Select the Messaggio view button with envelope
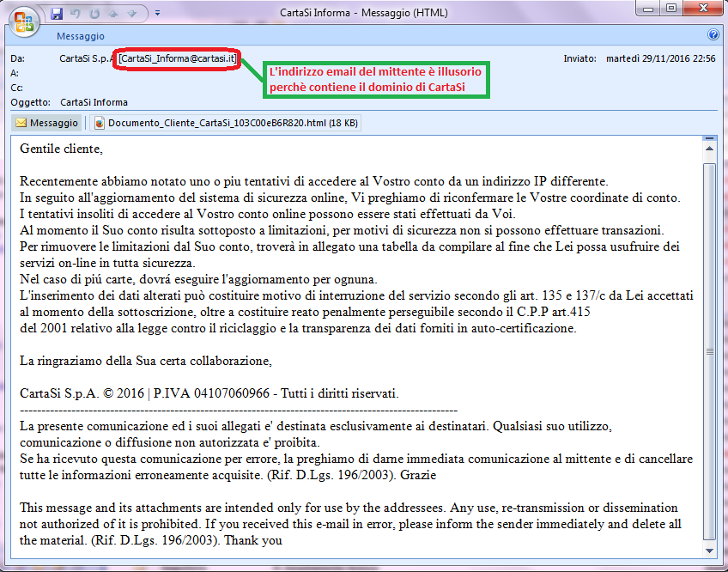 47,123
